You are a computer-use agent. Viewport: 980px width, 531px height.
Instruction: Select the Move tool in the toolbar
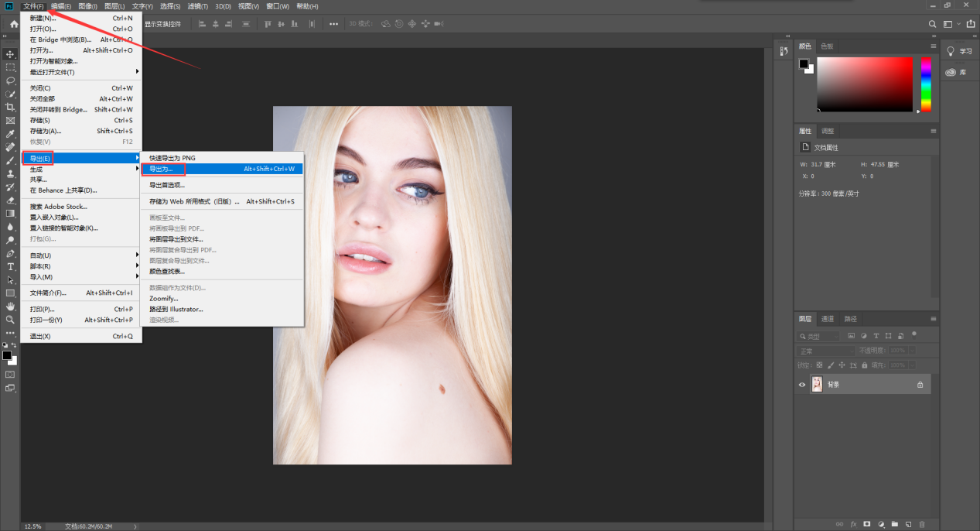[10, 54]
